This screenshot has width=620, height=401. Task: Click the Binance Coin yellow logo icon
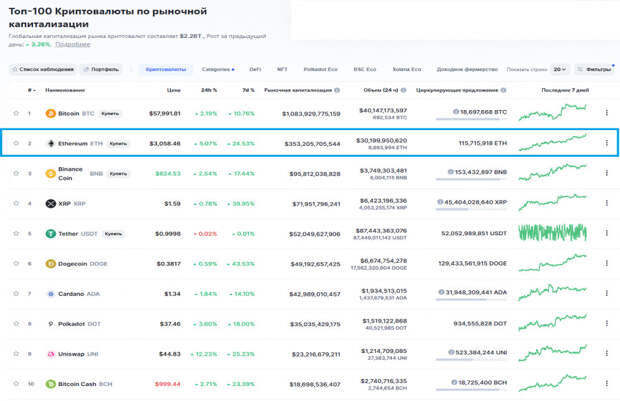(x=51, y=173)
